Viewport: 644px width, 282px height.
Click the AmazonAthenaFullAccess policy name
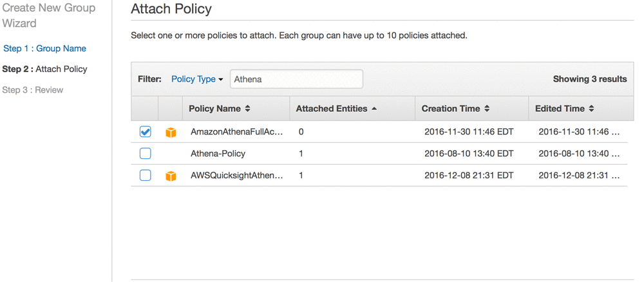point(236,132)
